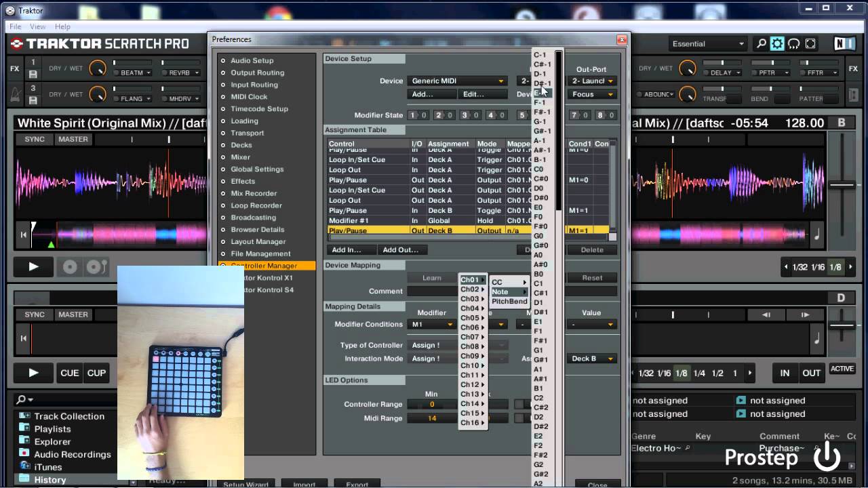Click the Midi Range Min value field
This screenshot has height=488, width=868.
[x=432, y=418]
